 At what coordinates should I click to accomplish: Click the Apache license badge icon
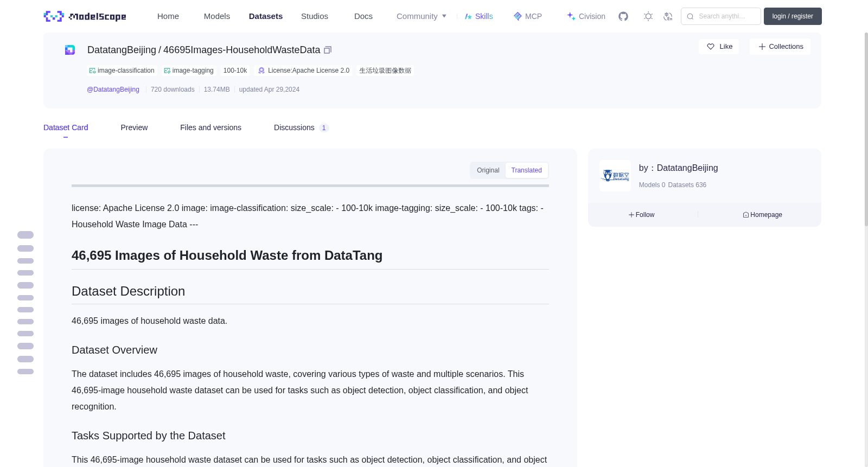coord(261,71)
